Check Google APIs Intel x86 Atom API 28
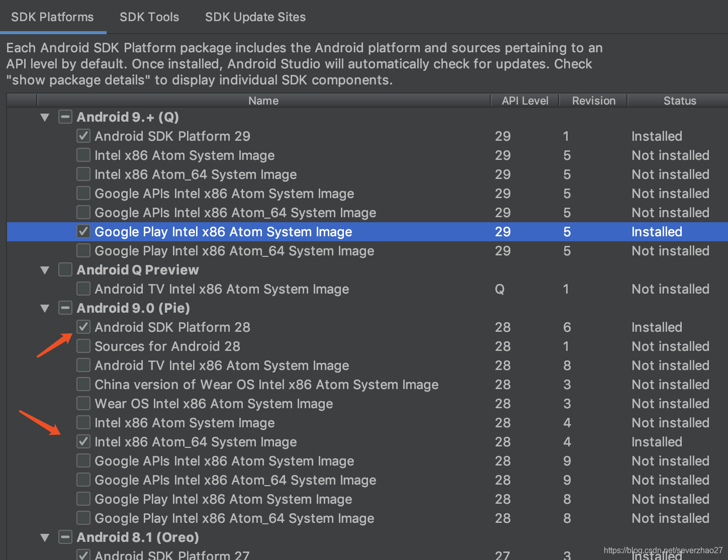728x560 pixels. 83,461
